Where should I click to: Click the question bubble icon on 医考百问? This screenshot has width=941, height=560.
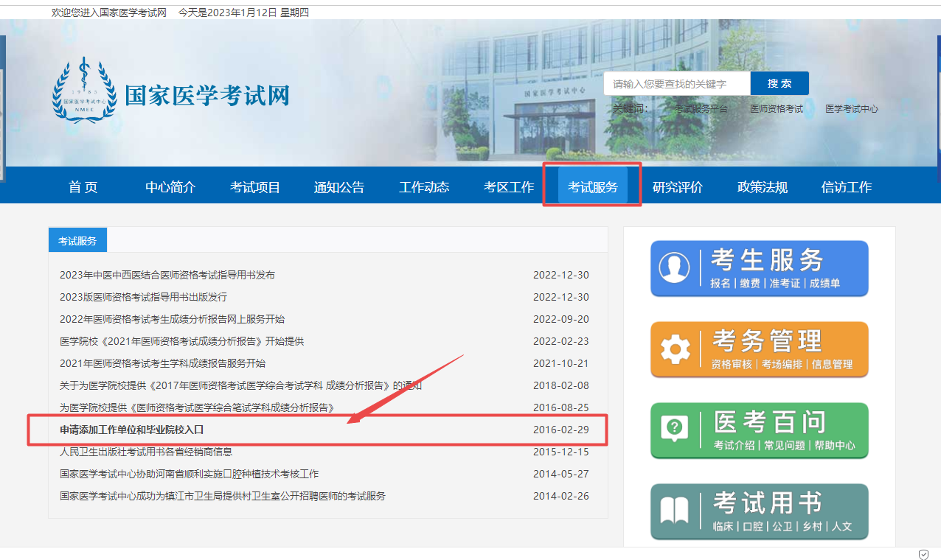[x=675, y=430]
